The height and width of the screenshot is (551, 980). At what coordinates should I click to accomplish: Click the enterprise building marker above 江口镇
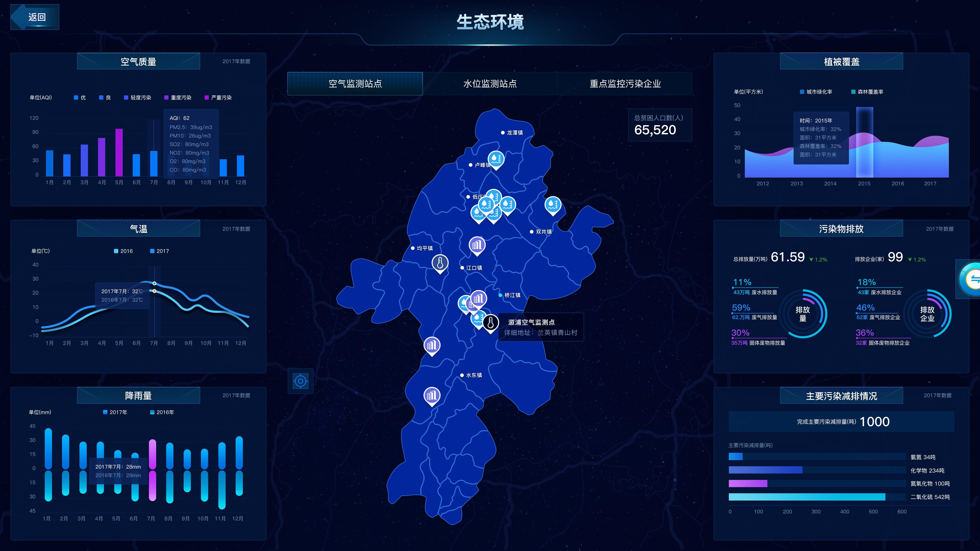click(x=477, y=245)
